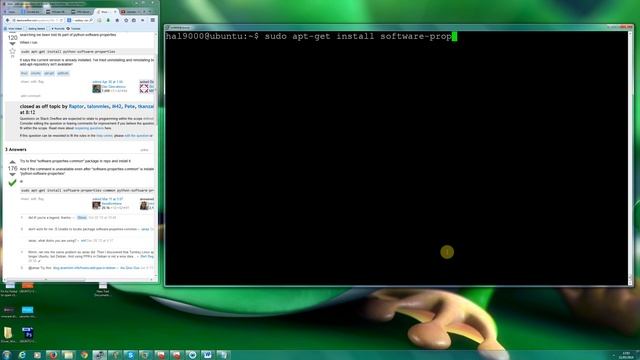The height and width of the screenshot is (360, 640).
Task: Click the green accepted-answer checkmark
Action: [12, 182]
